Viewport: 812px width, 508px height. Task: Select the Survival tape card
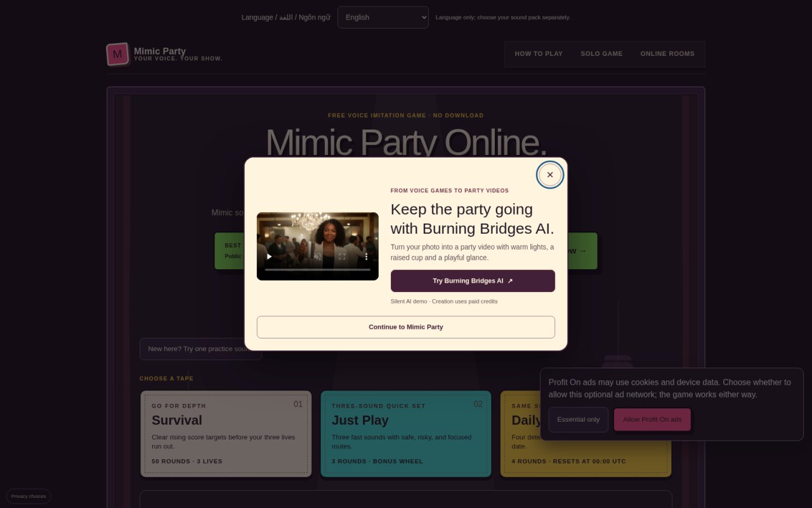pos(226,434)
